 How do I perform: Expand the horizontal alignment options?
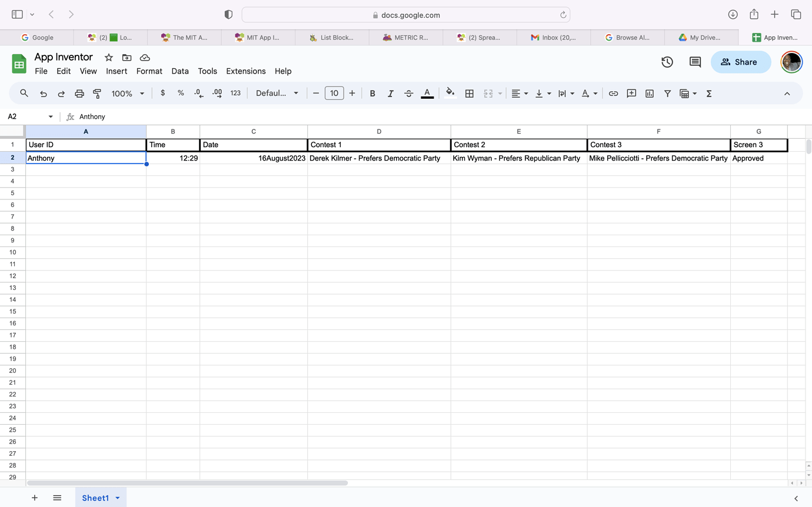tap(525, 93)
